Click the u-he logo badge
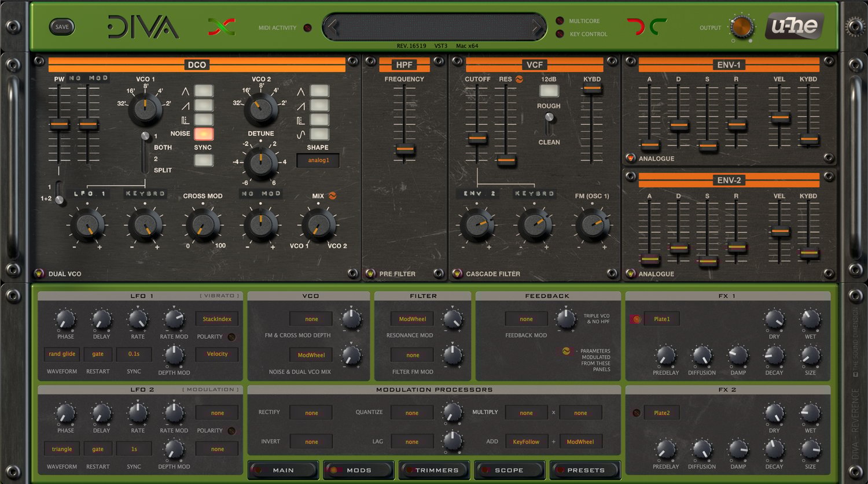The image size is (868, 484). [795, 27]
